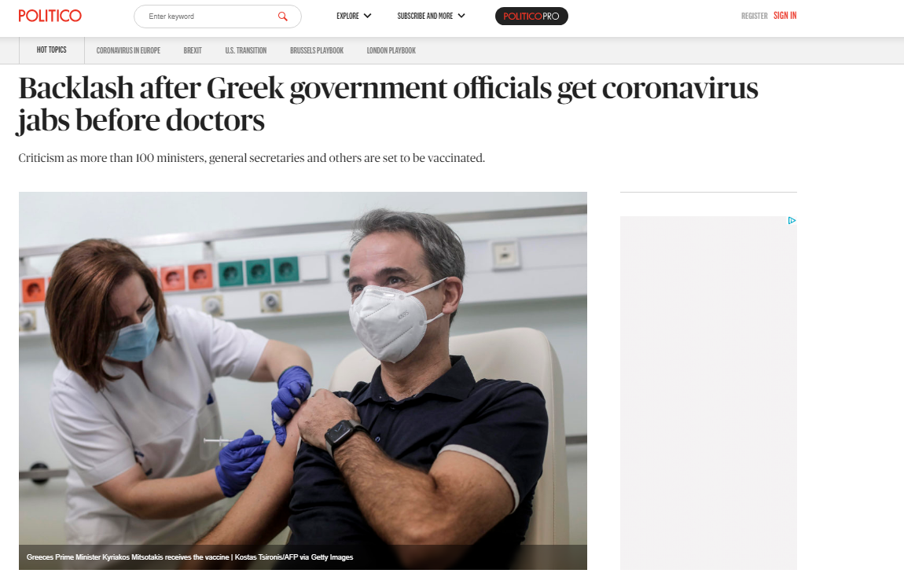Click the Register link

point(754,17)
